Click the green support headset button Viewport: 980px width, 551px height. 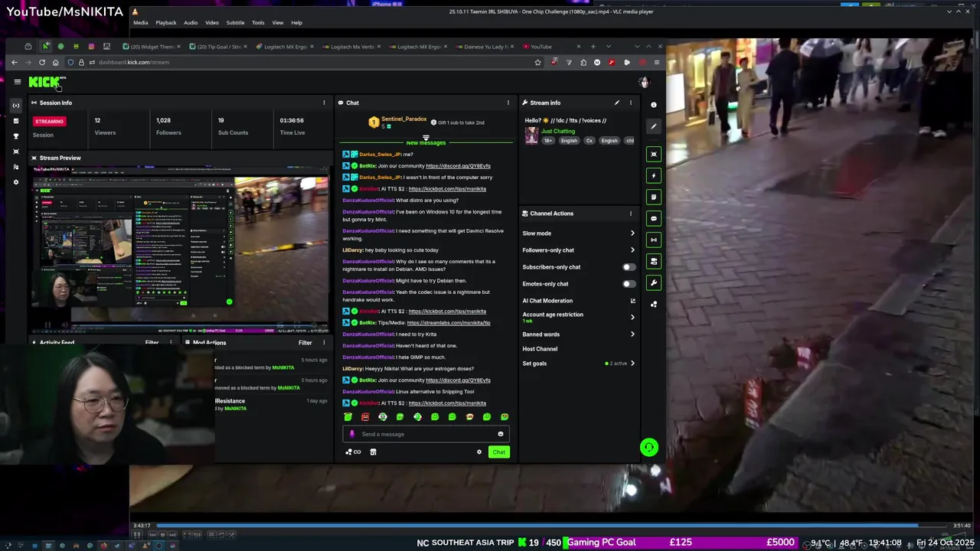648,447
